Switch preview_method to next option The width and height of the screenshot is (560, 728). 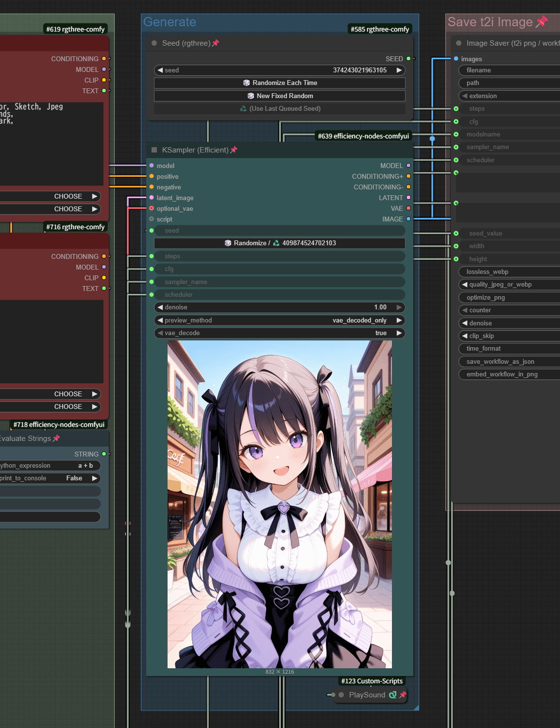tap(399, 321)
